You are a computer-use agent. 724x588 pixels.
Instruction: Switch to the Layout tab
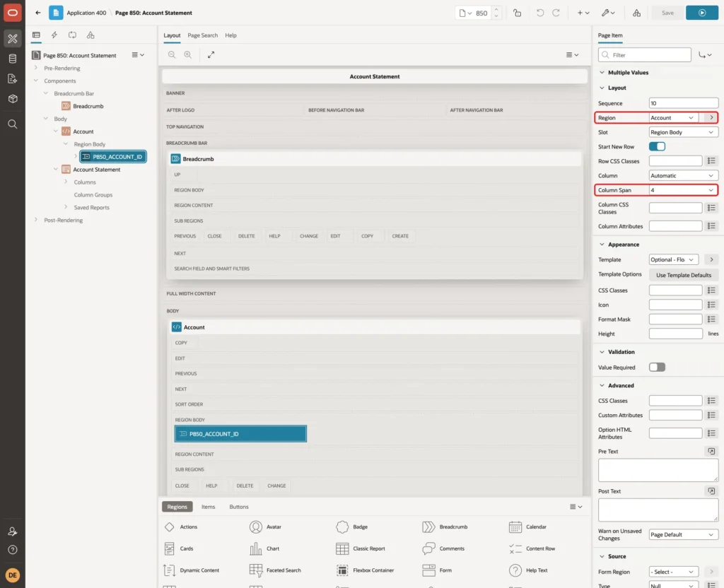tap(172, 35)
